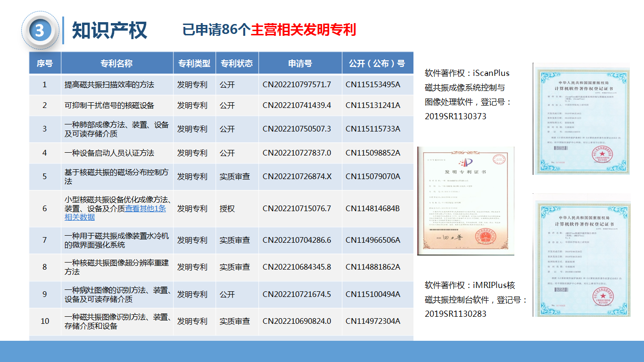
Task: Select application number CN202210690824.0
Action: [x=297, y=321]
